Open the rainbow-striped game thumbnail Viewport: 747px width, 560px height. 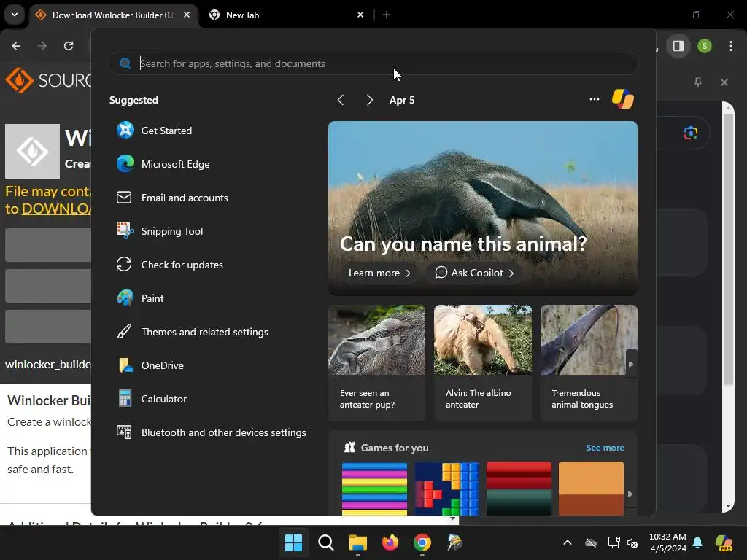[x=374, y=488]
